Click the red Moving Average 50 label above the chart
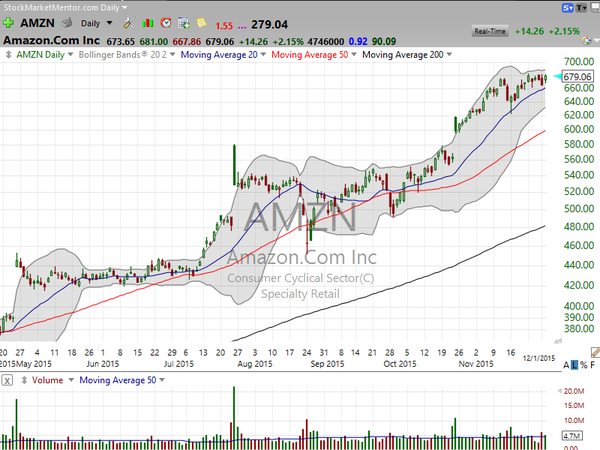 click(x=310, y=55)
